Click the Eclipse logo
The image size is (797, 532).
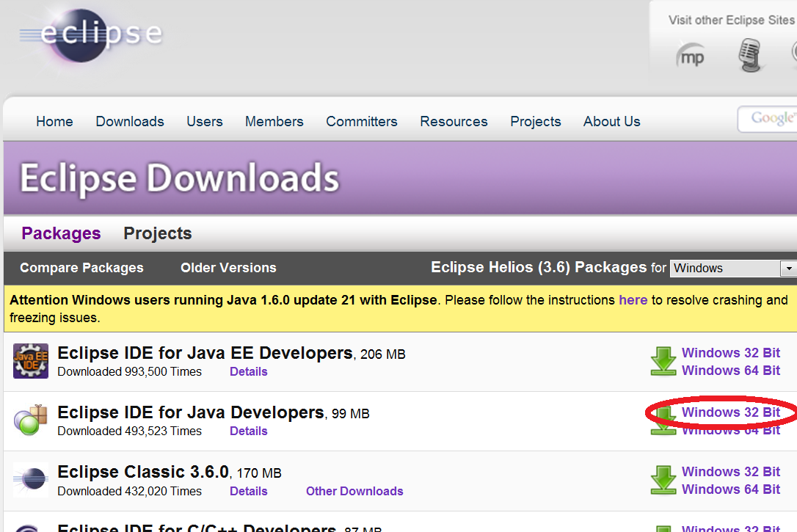coord(92,35)
